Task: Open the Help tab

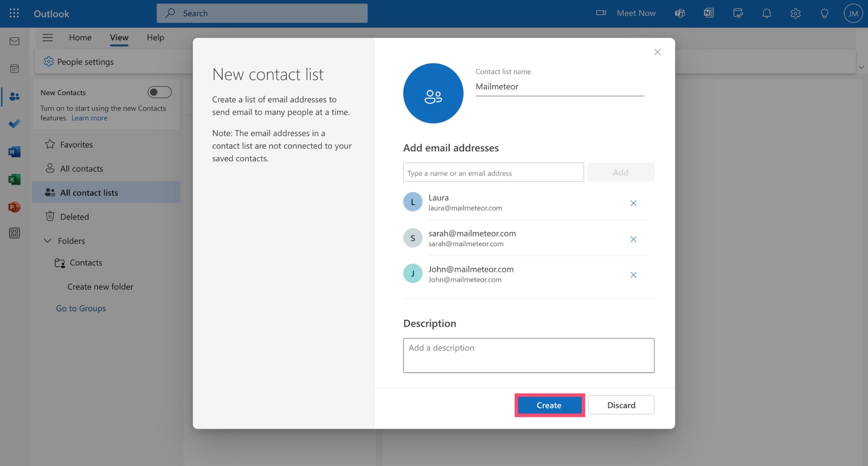Action: (x=155, y=38)
